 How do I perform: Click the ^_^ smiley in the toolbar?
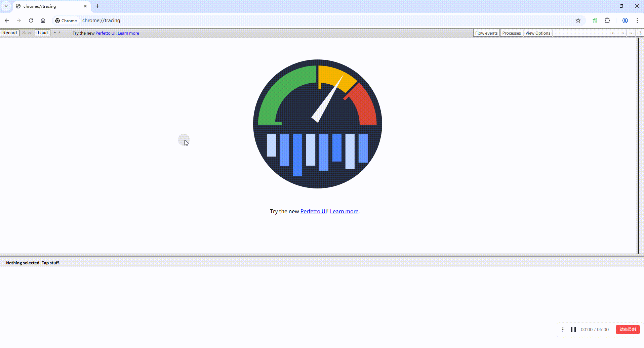57,33
